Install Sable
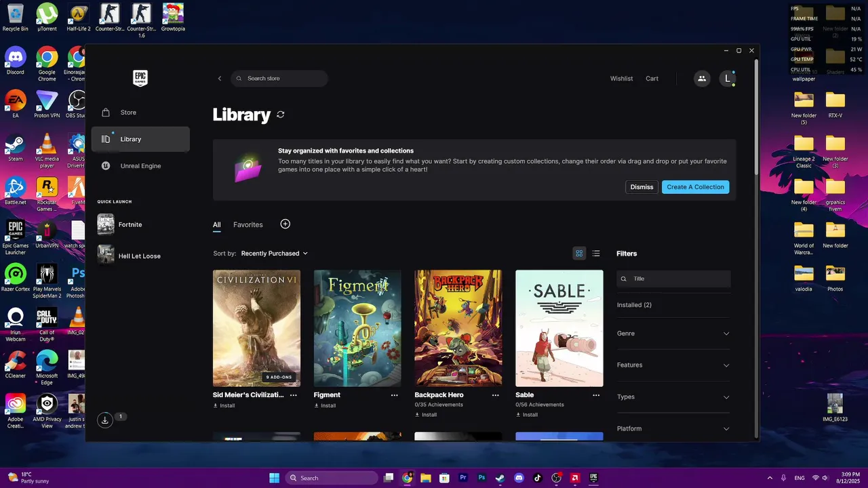 click(527, 415)
